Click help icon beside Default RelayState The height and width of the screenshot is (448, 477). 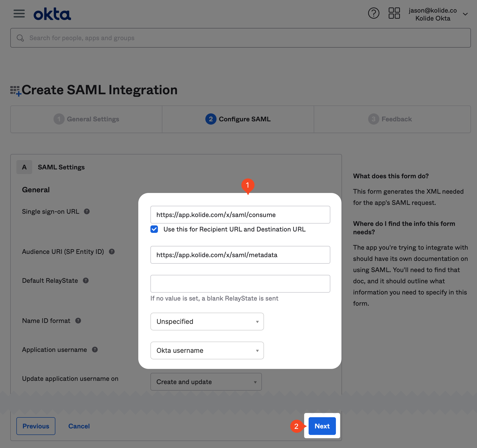point(86,280)
